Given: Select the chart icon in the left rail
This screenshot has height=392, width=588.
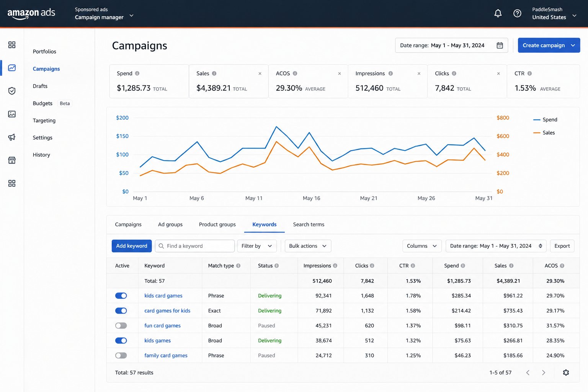Looking at the screenshot, I should point(12,68).
